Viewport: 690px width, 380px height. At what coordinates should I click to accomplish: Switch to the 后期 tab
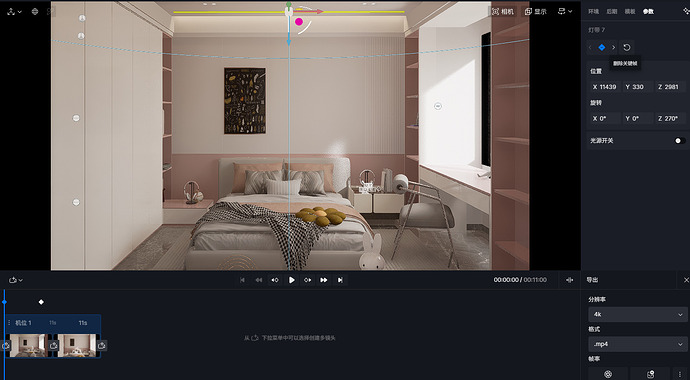[x=612, y=11]
